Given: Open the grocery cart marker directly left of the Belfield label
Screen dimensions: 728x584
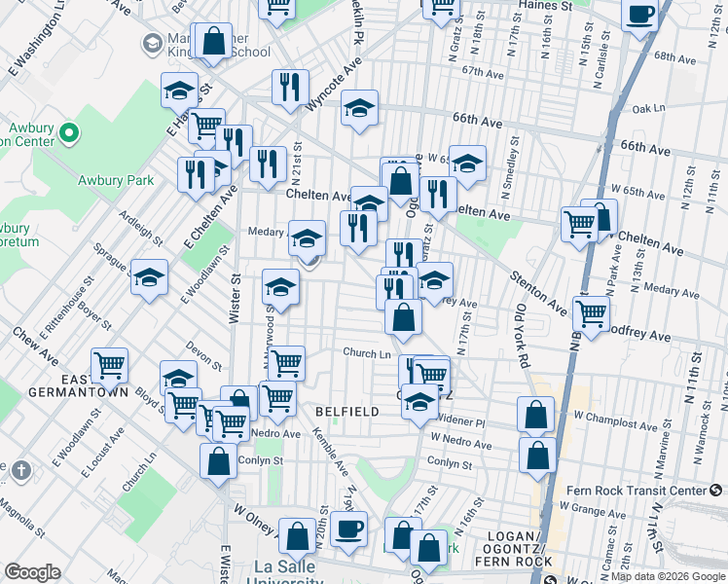Looking at the screenshot, I should click(x=277, y=401).
